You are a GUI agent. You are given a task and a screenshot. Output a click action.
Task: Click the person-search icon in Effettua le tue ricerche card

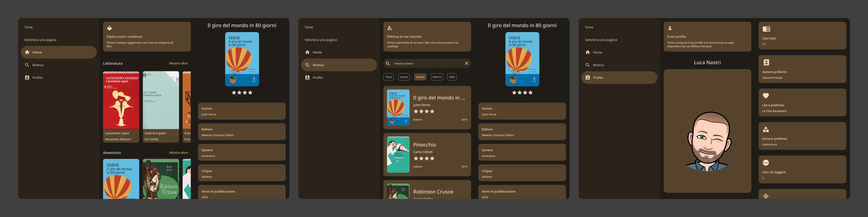click(389, 28)
